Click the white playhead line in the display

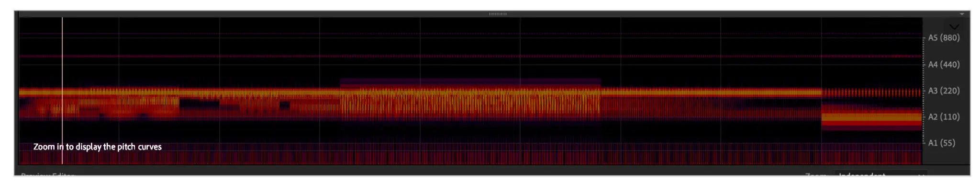(x=62, y=91)
